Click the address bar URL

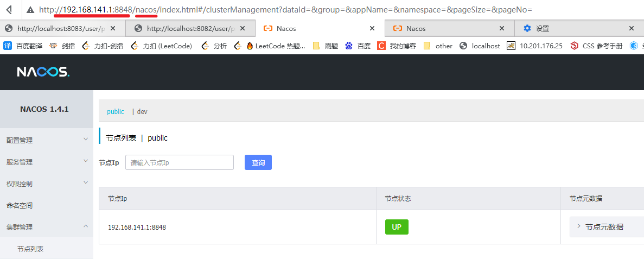point(285,9)
